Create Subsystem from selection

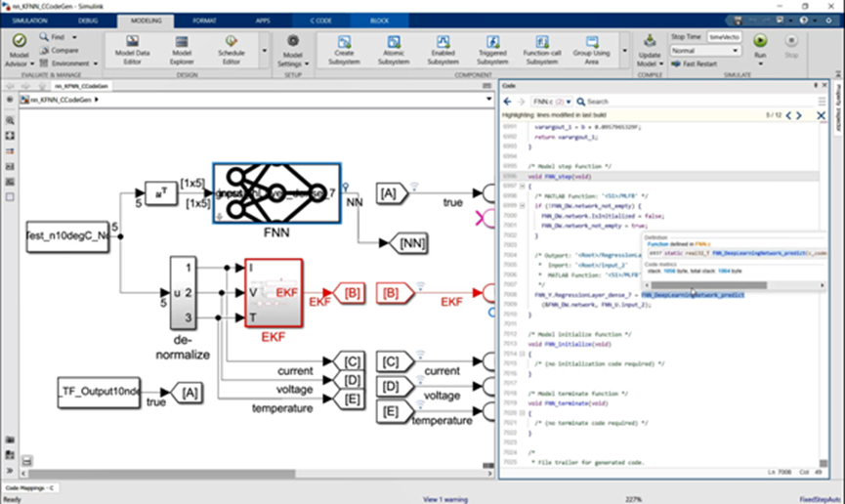[x=344, y=50]
